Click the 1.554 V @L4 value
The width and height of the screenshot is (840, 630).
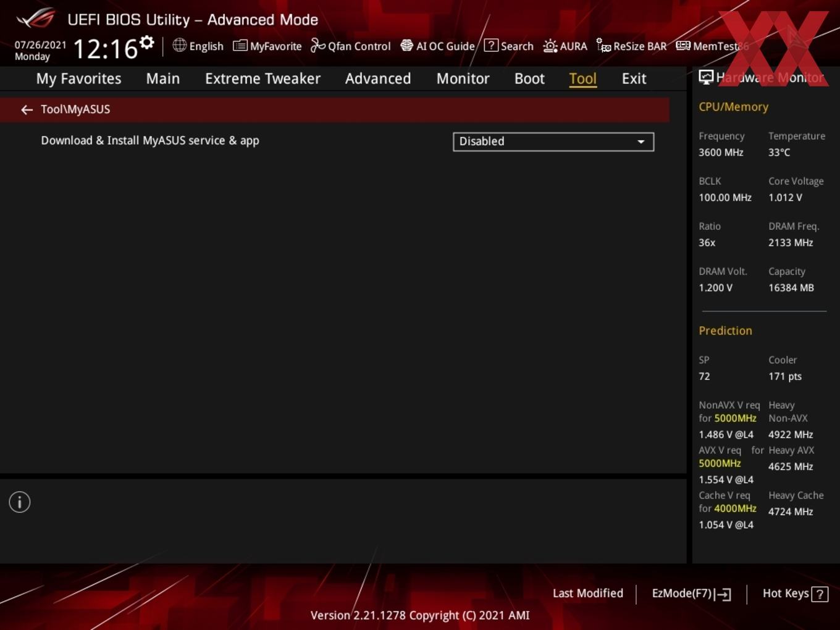(x=726, y=480)
